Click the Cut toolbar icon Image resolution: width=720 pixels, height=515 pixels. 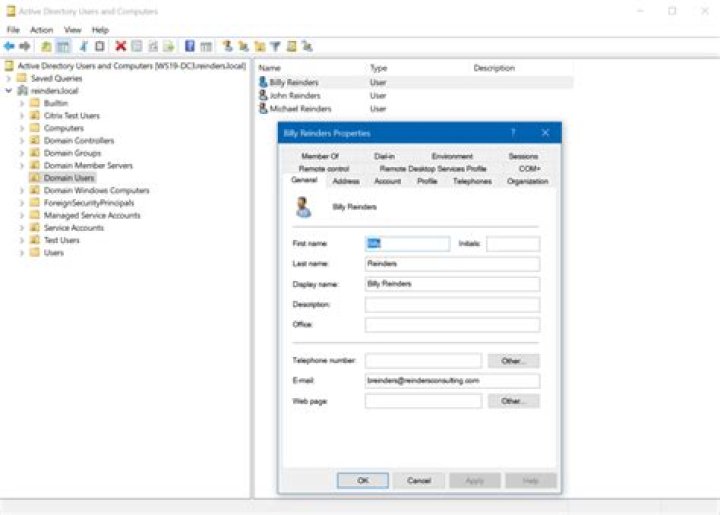click(84, 46)
